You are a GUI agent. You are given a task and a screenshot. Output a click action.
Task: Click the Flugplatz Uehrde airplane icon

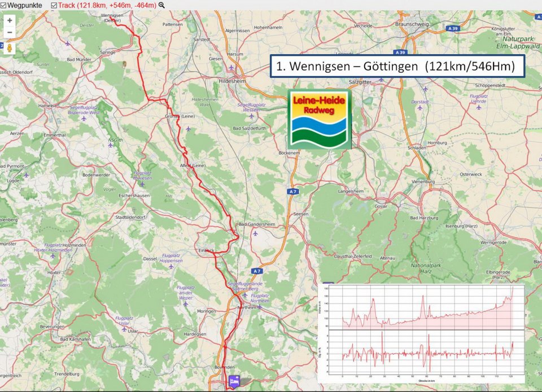tap(479, 107)
